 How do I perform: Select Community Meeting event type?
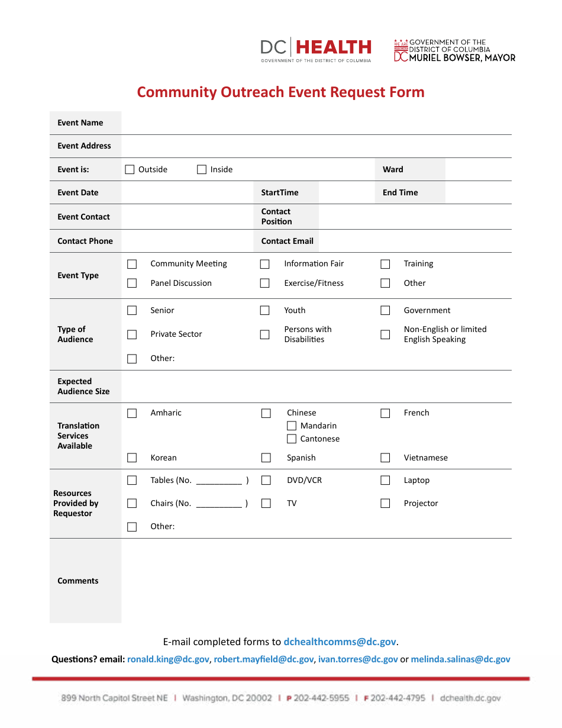coord(131,263)
